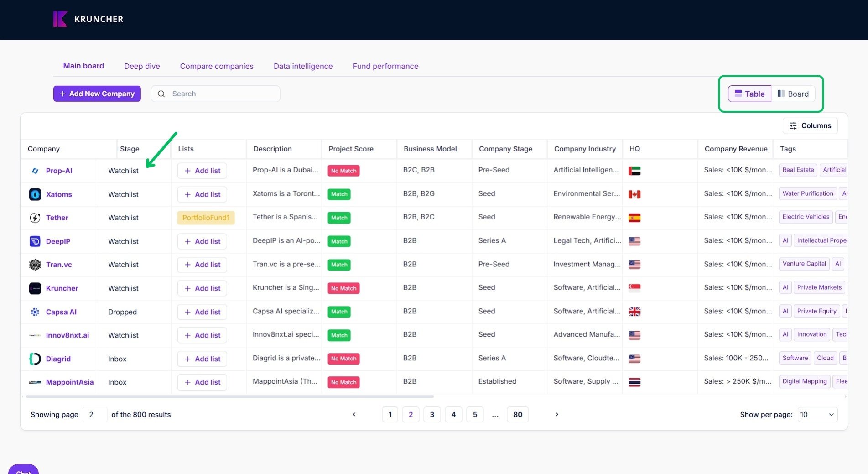
Task: Click Dropped stage for Capsa AI
Action: (x=122, y=312)
